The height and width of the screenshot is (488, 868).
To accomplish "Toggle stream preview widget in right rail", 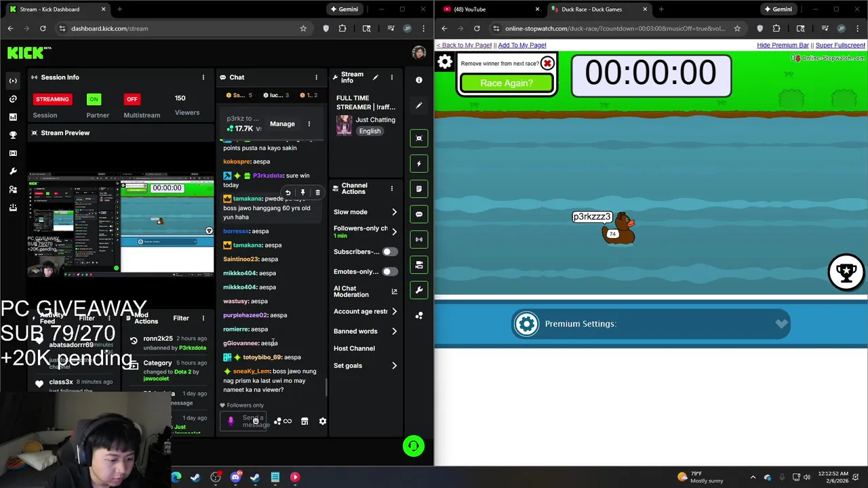I will tap(419, 138).
